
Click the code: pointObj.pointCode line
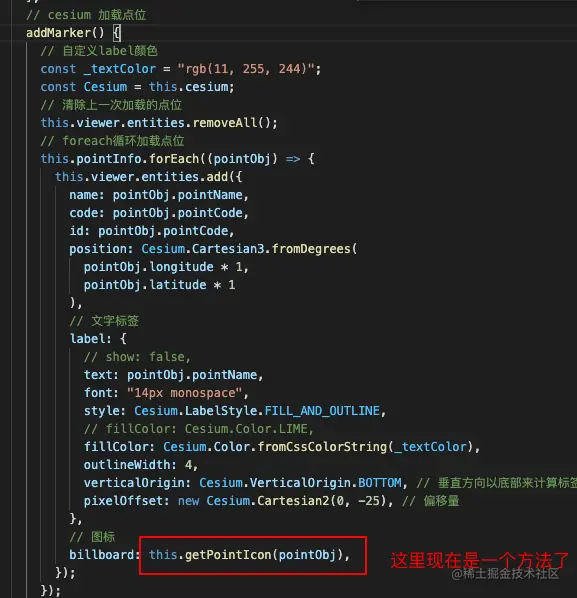click(159, 213)
